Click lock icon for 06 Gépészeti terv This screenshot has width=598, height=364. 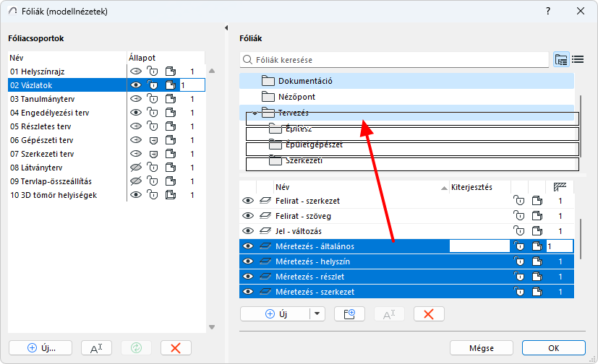pyautogui.click(x=153, y=140)
